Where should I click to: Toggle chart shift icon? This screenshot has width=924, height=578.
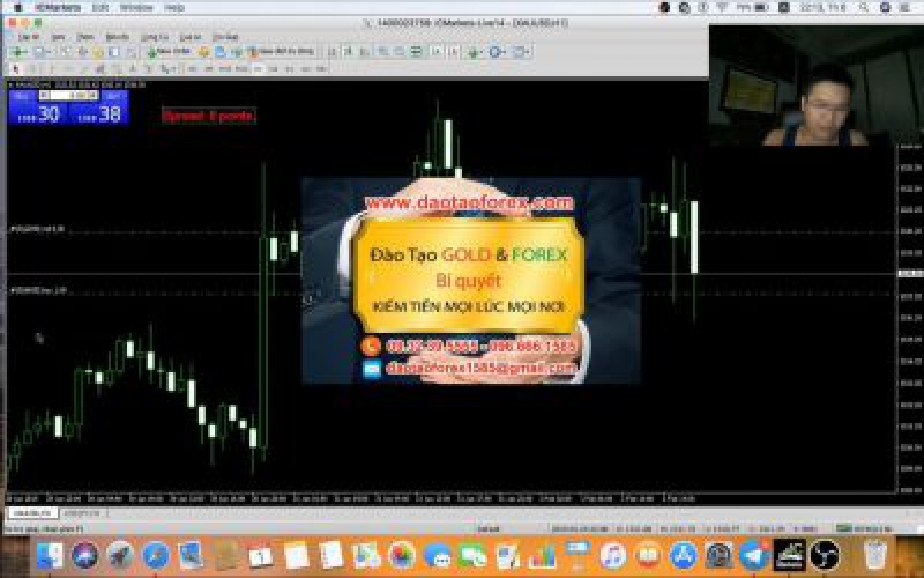coord(453,52)
